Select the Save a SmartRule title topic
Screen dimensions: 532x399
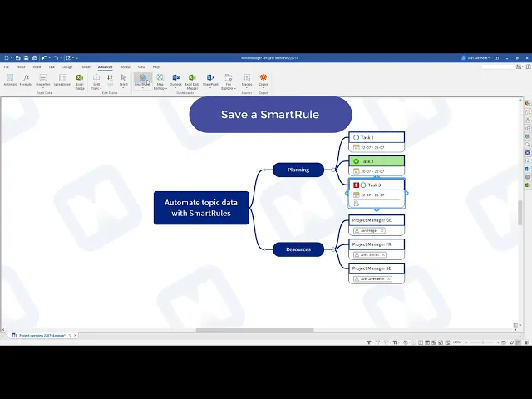tap(270, 115)
